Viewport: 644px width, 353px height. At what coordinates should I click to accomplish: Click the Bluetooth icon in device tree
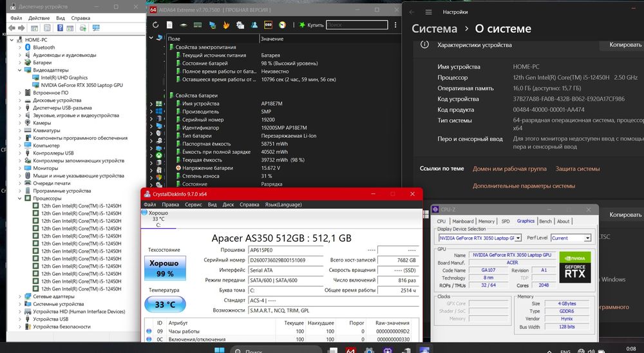click(x=28, y=47)
